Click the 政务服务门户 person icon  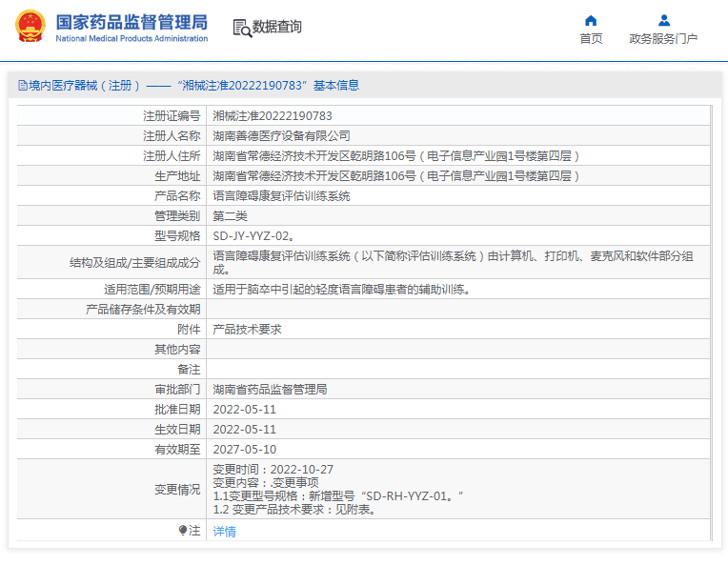pyautogui.click(x=664, y=20)
